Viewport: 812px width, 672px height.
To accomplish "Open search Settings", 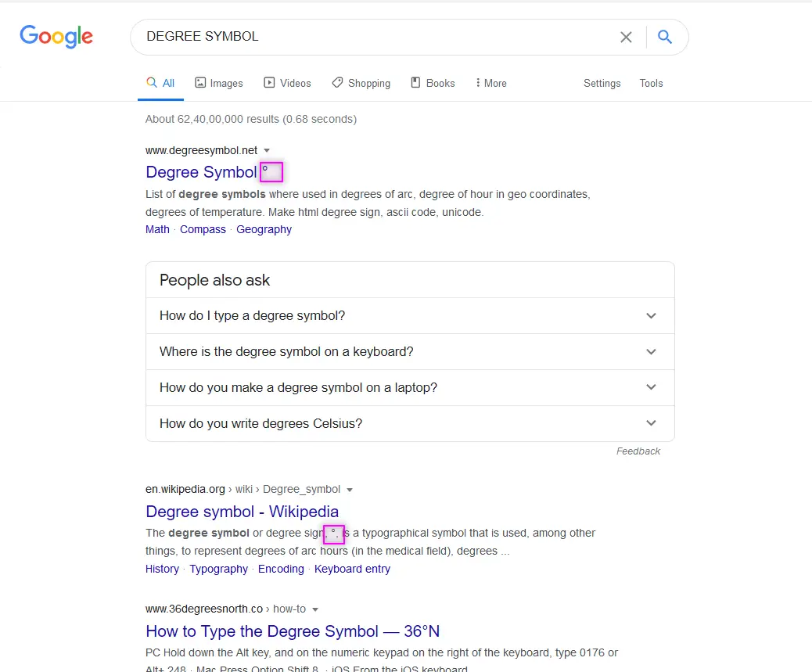I will 602,83.
